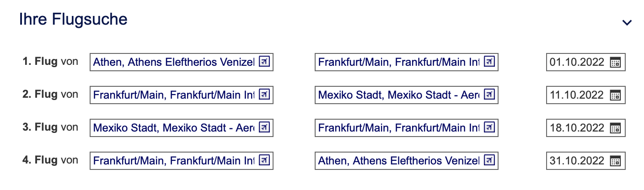Click airport lookup icon for 4. Flug origin
This screenshot has width=644, height=190.
[264, 160]
